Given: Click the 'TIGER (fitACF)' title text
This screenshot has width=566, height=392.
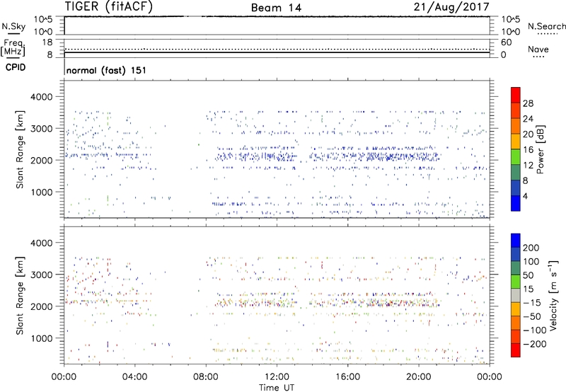Looking at the screenshot, I should [108, 6].
